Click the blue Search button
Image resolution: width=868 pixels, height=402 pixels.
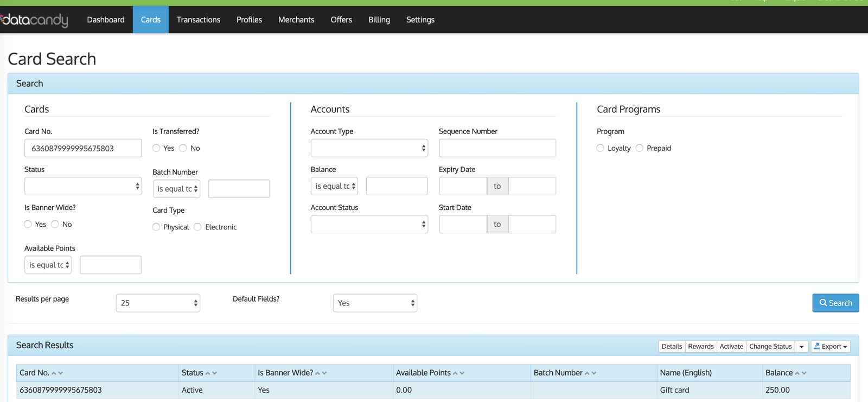[835, 303]
